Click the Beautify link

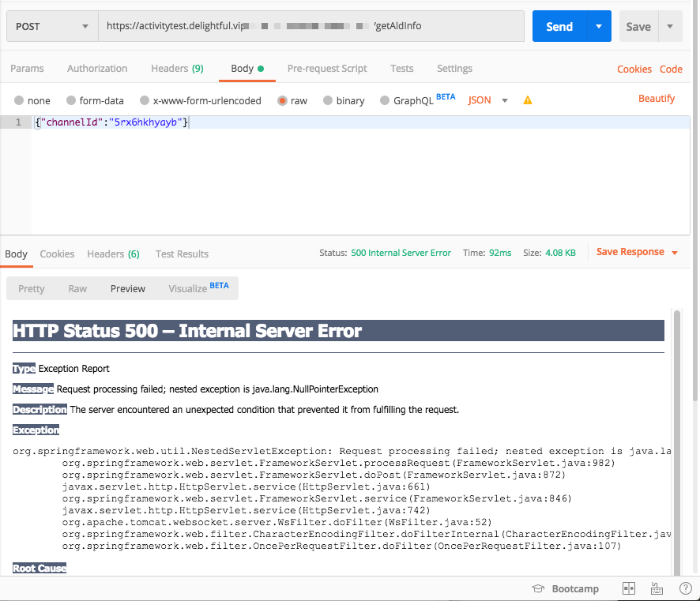click(657, 99)
